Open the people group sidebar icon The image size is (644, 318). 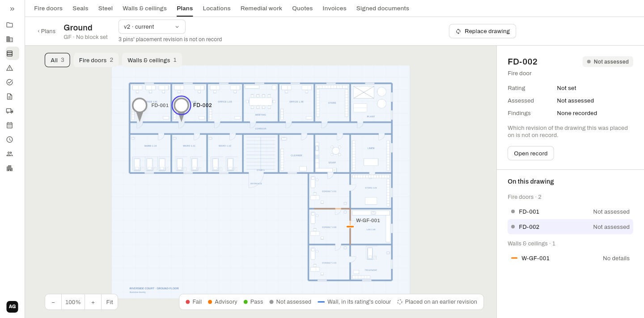click(x=9, y=154)
